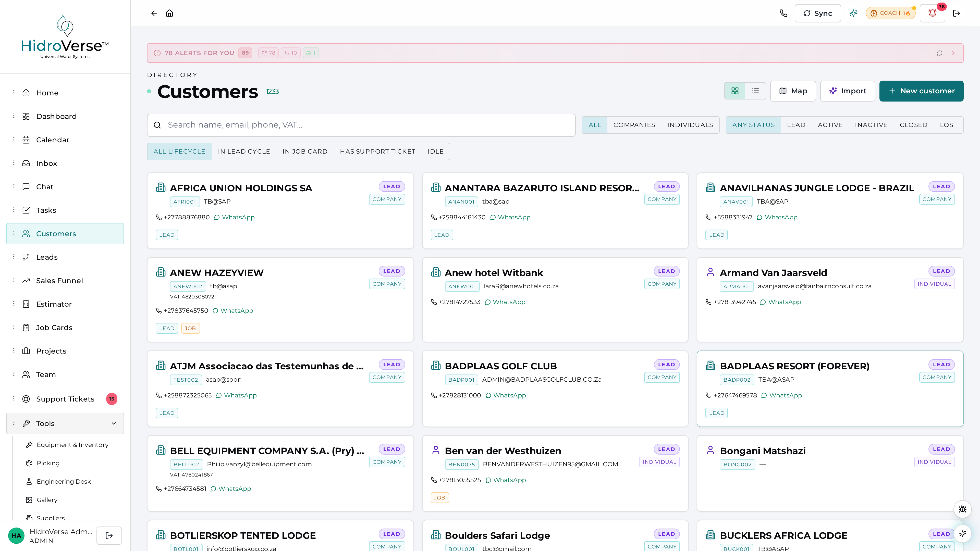Switch to Has Support Ticket tab
The image size is (980, 551).
click(x=377, y=152)
